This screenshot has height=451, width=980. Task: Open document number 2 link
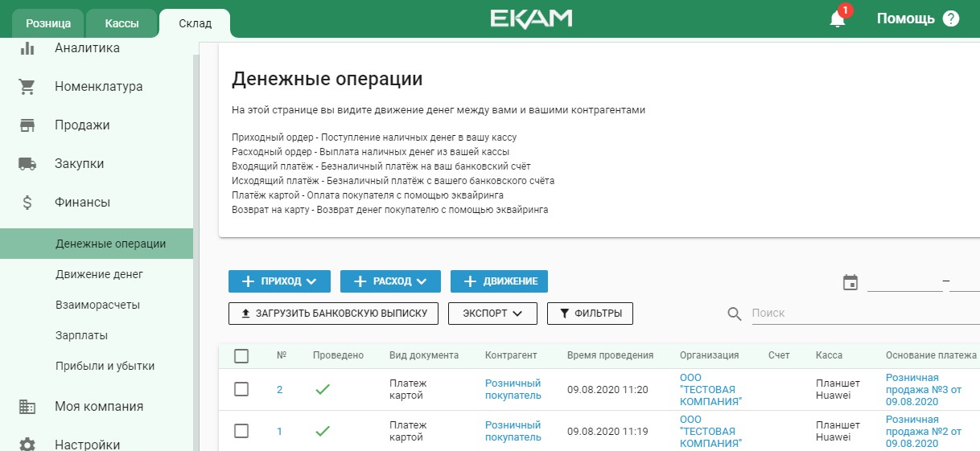pos(279,390)
